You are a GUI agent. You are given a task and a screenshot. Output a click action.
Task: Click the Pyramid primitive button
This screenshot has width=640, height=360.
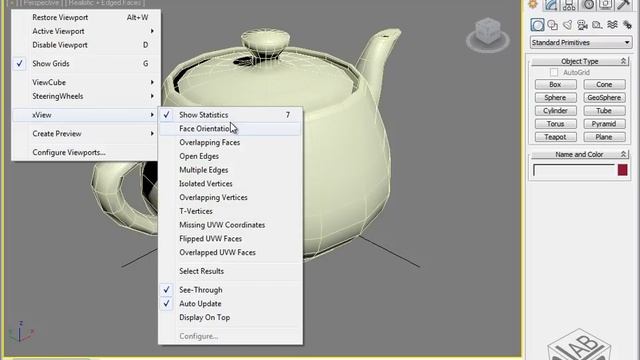click(604, 124)
